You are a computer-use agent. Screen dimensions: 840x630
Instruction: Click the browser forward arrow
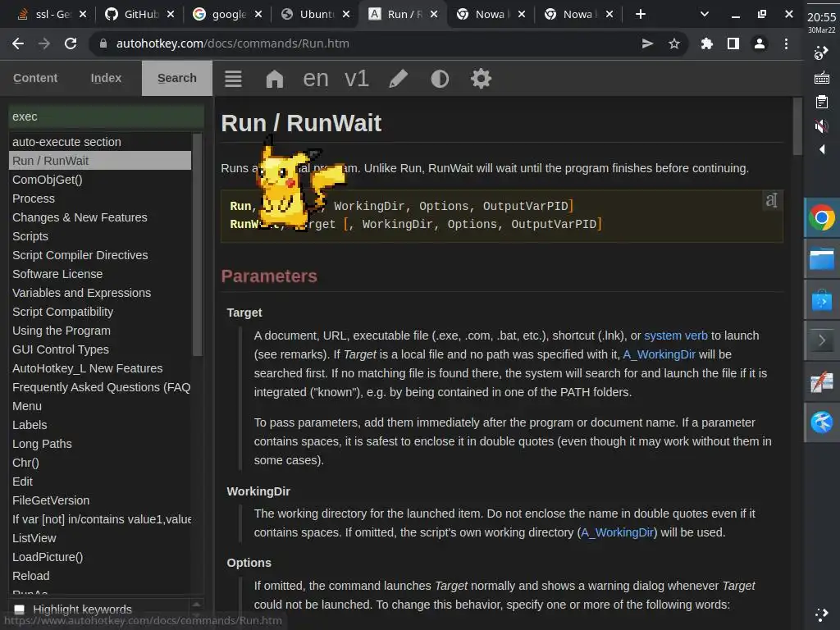[44, 43]
